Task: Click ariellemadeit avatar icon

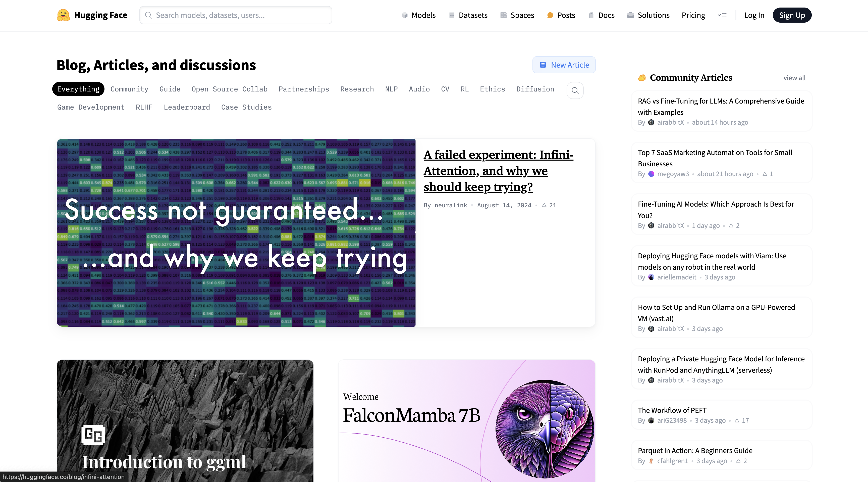Action: (x=651, y=277)
